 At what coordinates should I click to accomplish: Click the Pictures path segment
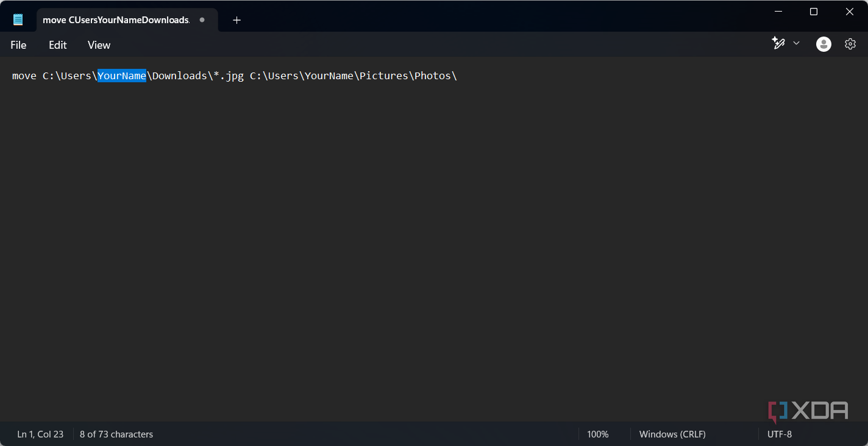point(383,76)
